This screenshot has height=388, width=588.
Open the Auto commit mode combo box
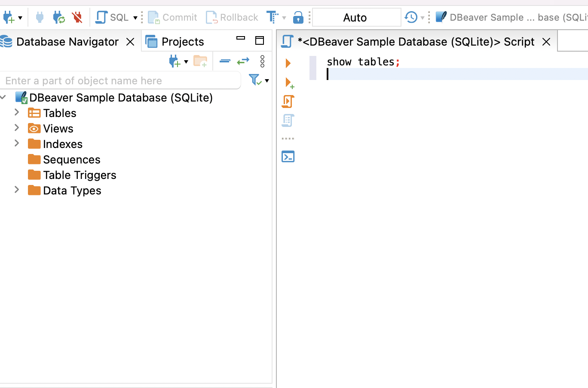(356, 18)
